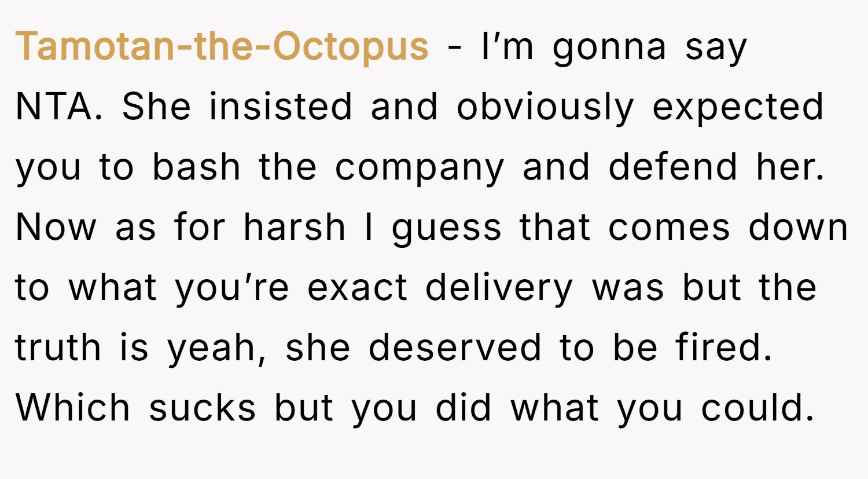The height and width of the screenshot is (479, 868).
Task: Place cursor on the word "insisted"
Action: [x=281, y=107]
